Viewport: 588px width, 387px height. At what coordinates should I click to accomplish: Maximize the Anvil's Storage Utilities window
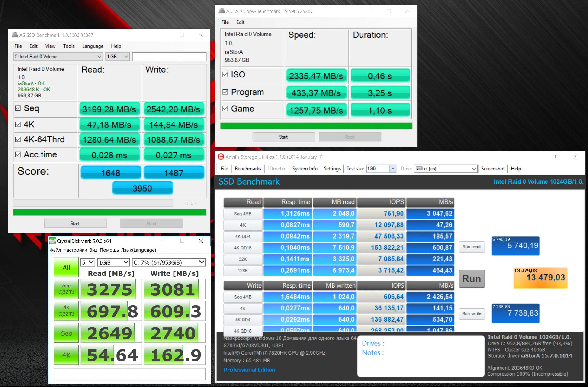[557, 157]
